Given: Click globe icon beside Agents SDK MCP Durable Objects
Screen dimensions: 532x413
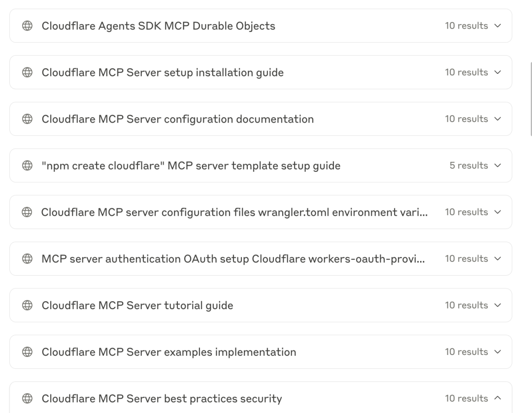Looking at the screenshot, I should click(x=28, y=26).
